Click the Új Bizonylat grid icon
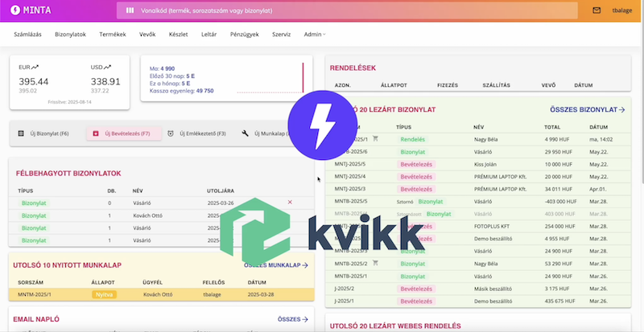 tap(21, 133)
